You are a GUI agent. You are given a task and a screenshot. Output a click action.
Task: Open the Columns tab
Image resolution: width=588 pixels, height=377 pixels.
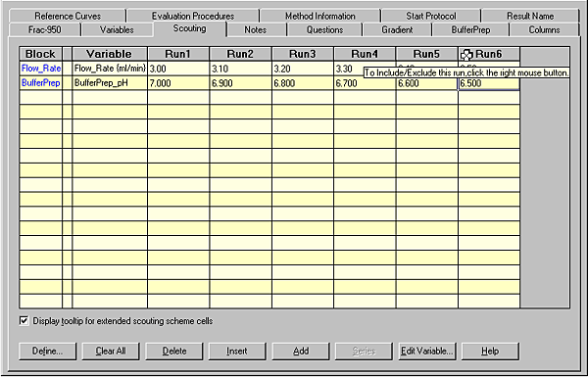pyautogui.click(x=544, y=30)
